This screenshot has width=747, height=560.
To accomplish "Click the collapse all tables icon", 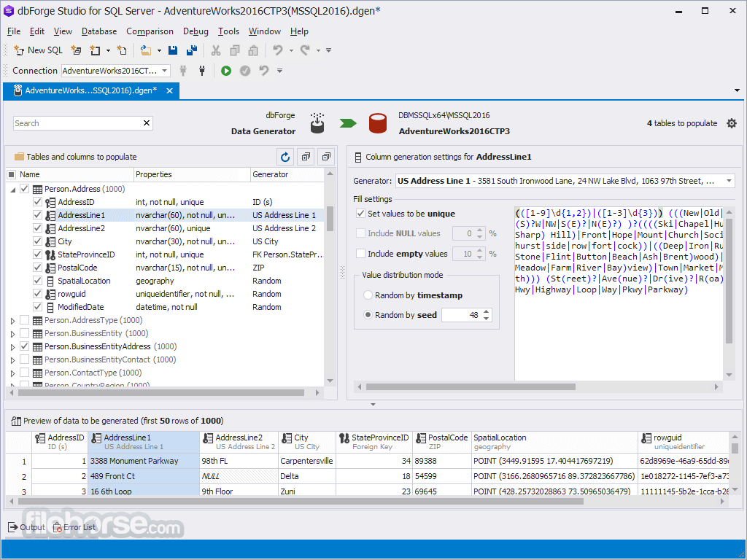I will [x=326, y=157].
